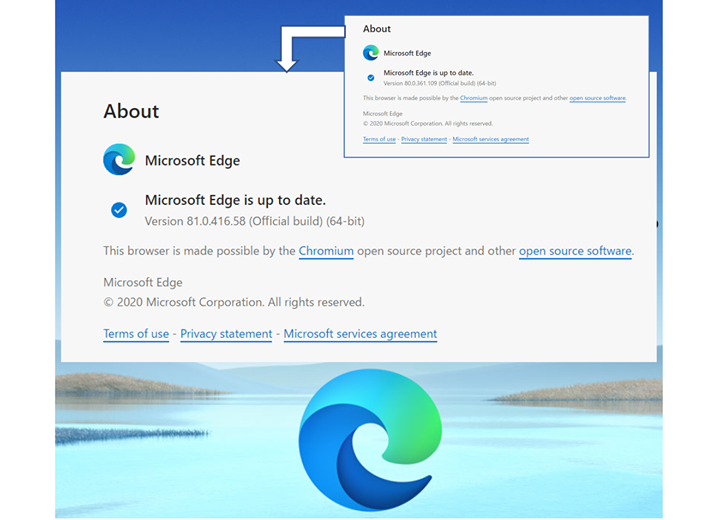Open Terms of use link in inset window
The image size is (720, 520).
pos(379,139)
